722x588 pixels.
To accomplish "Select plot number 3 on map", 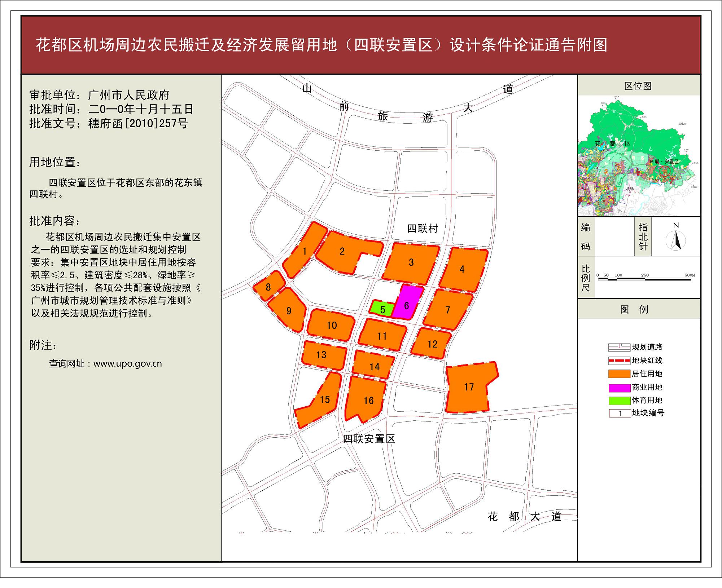I will point(411,262).
